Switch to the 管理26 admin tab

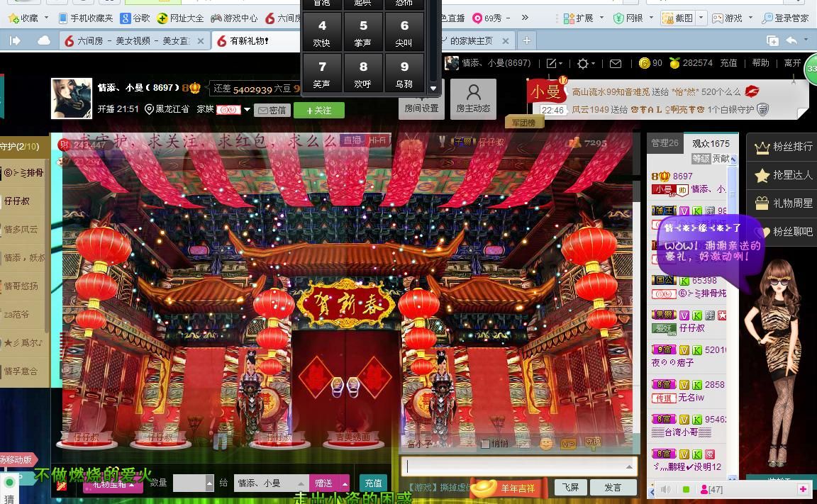[665, 143]
